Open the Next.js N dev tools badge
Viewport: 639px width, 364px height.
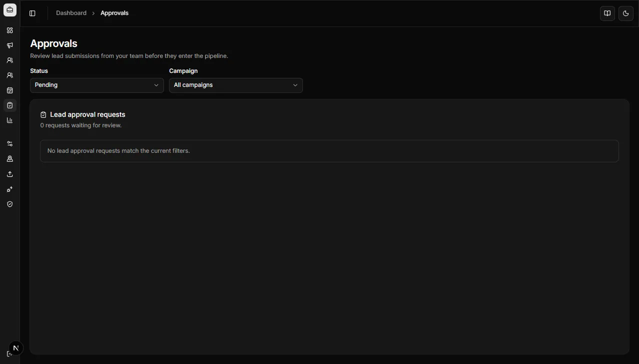tap(16, 349)
